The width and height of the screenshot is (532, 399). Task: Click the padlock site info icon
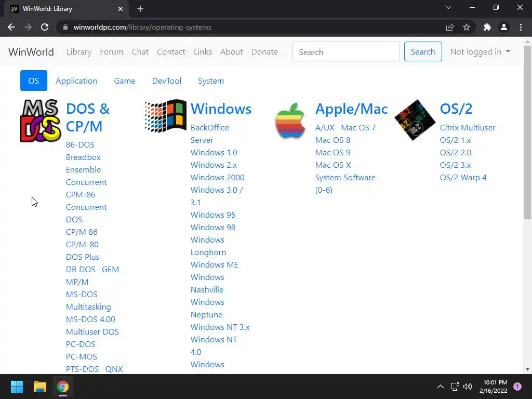point(65,27)
